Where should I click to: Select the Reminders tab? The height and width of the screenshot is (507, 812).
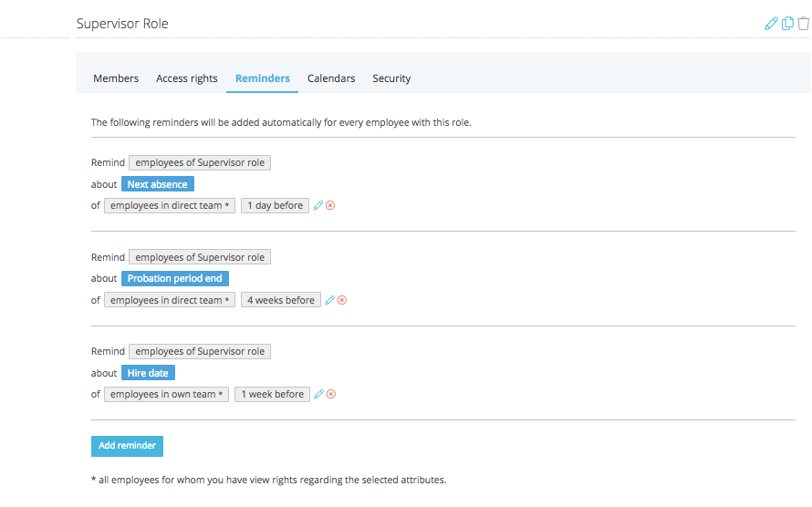coord(263,78)
